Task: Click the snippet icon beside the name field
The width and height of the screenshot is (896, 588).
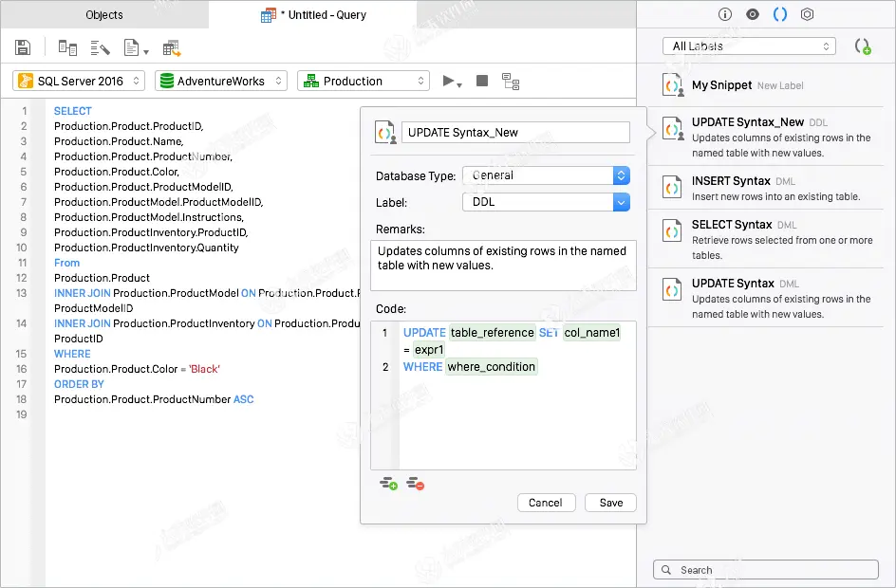Action: [x=385, y=133]
